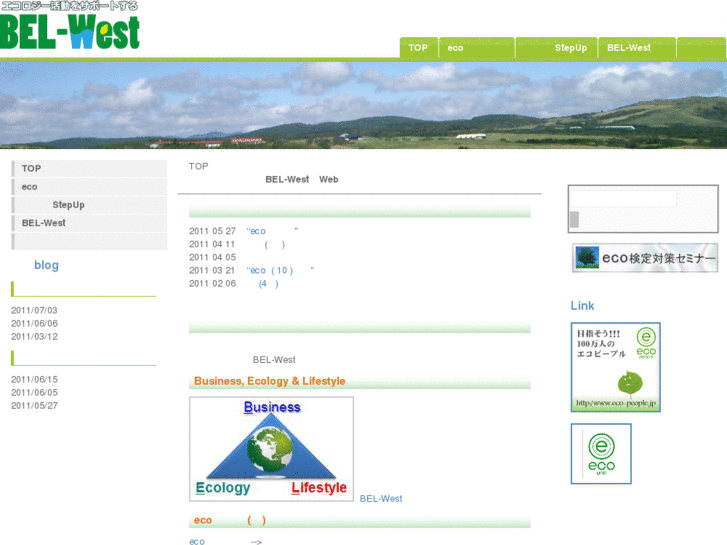The image size is (727, 545).
Task: Open the TOP tab in the green navigation bar
Action: point(419,48)
